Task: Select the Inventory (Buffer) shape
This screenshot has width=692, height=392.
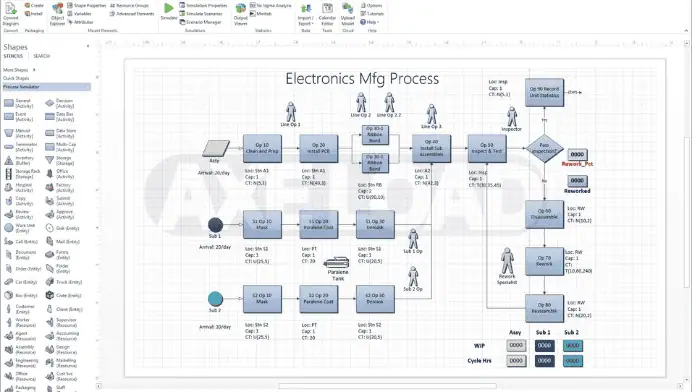Action: click(19, 161)
